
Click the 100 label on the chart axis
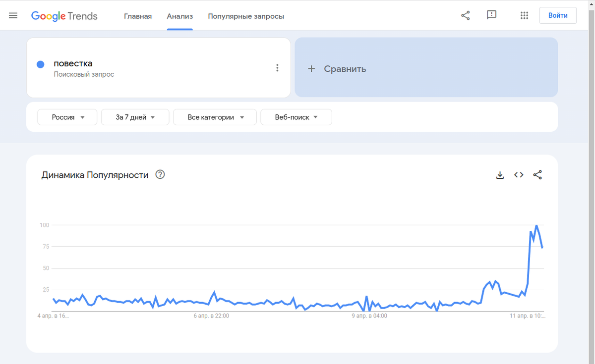[45, 225]
